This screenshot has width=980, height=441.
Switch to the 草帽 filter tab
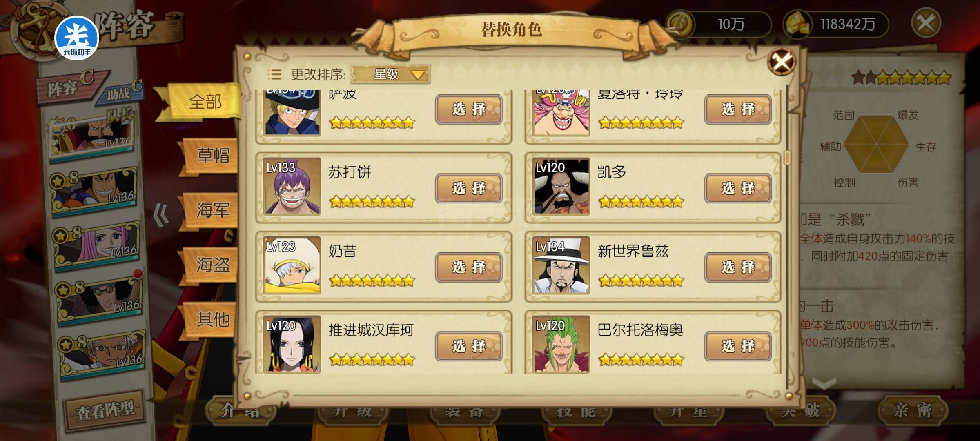click(x=212, y=156)
